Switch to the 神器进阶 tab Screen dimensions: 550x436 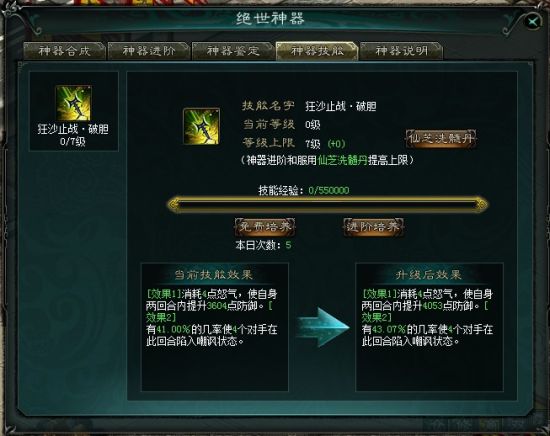(149, 51)
